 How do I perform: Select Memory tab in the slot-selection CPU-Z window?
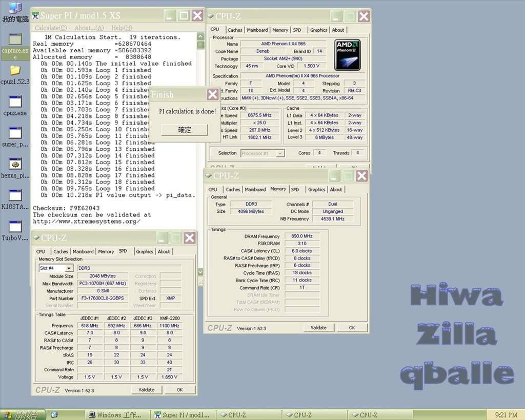tap(106, 251)
